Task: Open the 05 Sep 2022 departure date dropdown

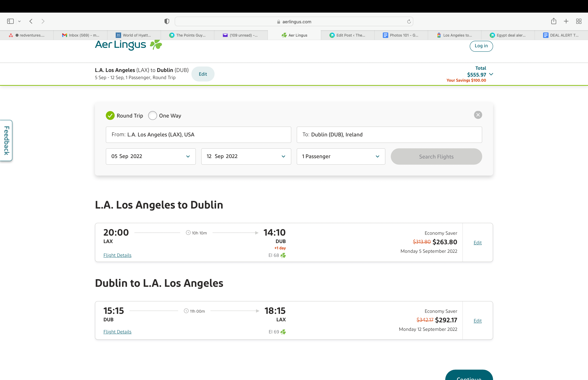Action: pyautogui.click(x=151, y=156)
